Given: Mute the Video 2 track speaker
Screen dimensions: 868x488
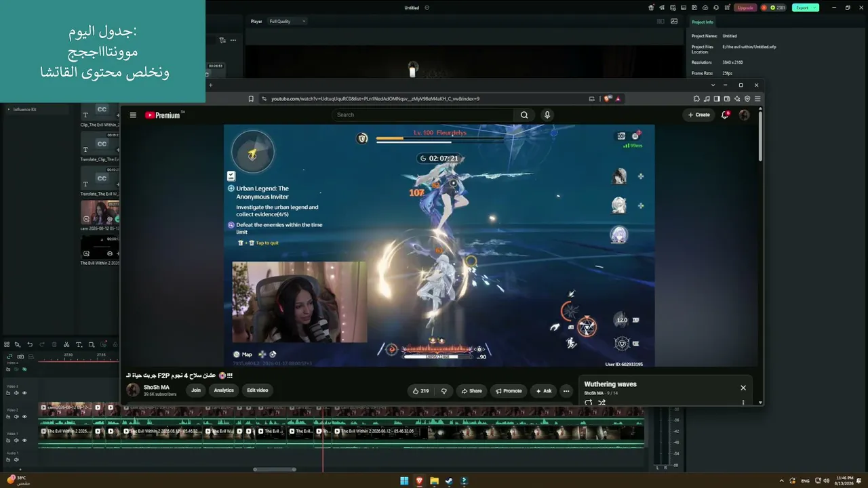Looking at the screenshot, I should point(16,417).
